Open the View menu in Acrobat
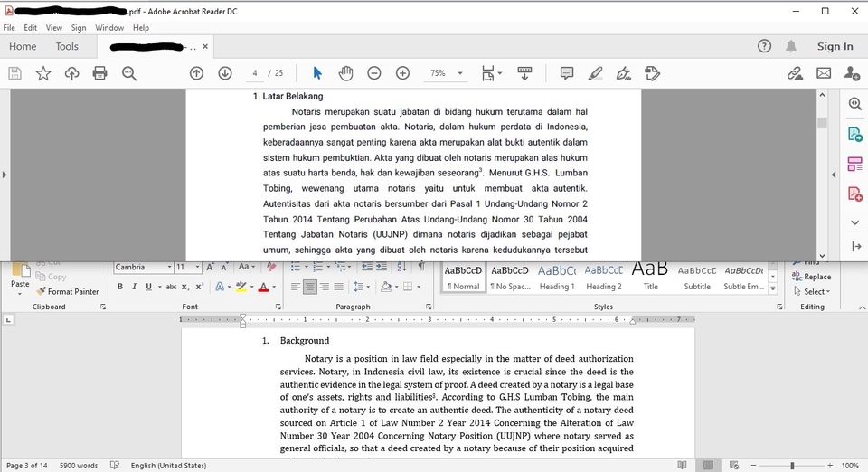Screen dimensions: 868x472 [x=53, y=28]
